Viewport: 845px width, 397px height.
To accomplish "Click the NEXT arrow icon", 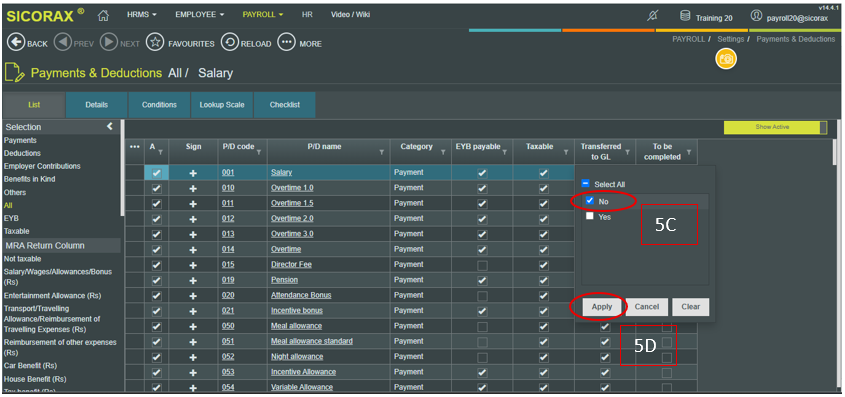I will 109,43.
